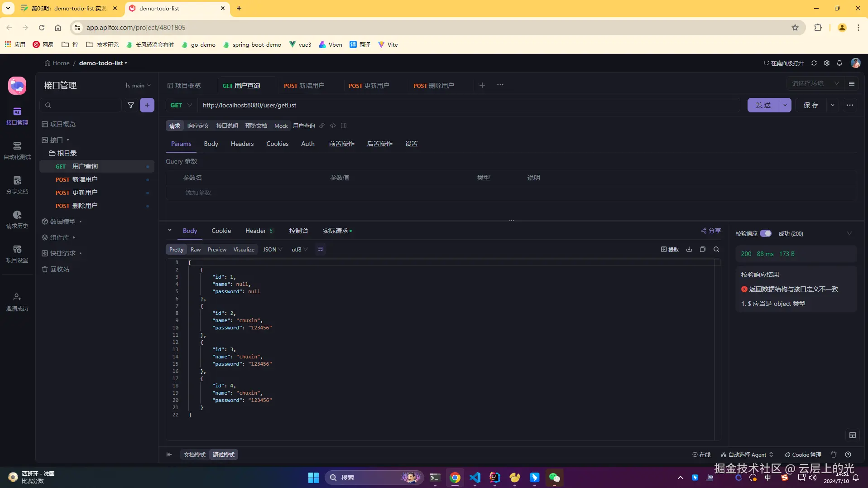Select Raw response view
This screenshot has width=868, height=488.
pyautogui.click(x=196, y=249)
